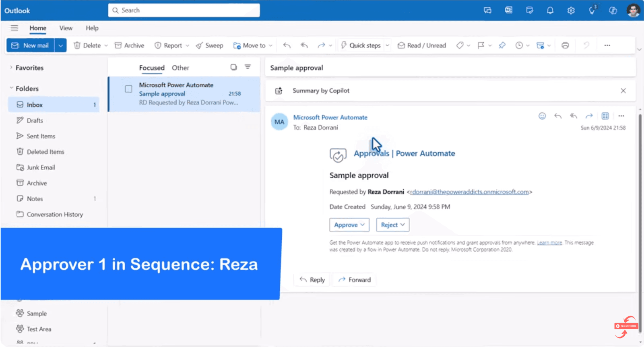Viewport: 644px width, 347px height.
Task: Follow the Learn more link
Action: coord(549,243)
